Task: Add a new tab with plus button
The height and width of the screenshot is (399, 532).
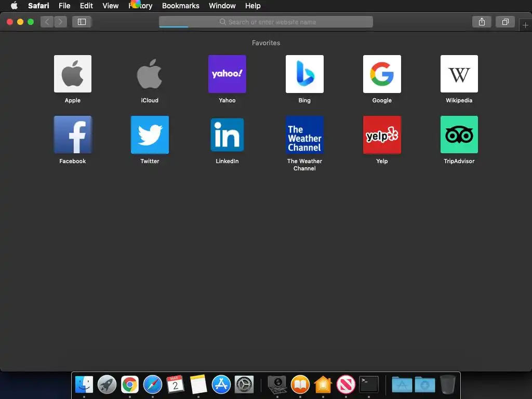Action: click(525, 25)
